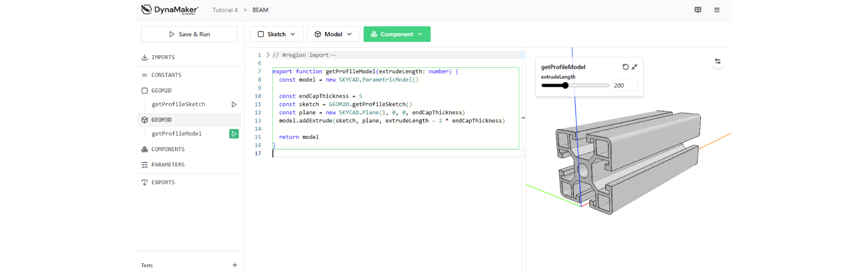
Task: Click the extrudeLength slider
Action: (575, 85)
